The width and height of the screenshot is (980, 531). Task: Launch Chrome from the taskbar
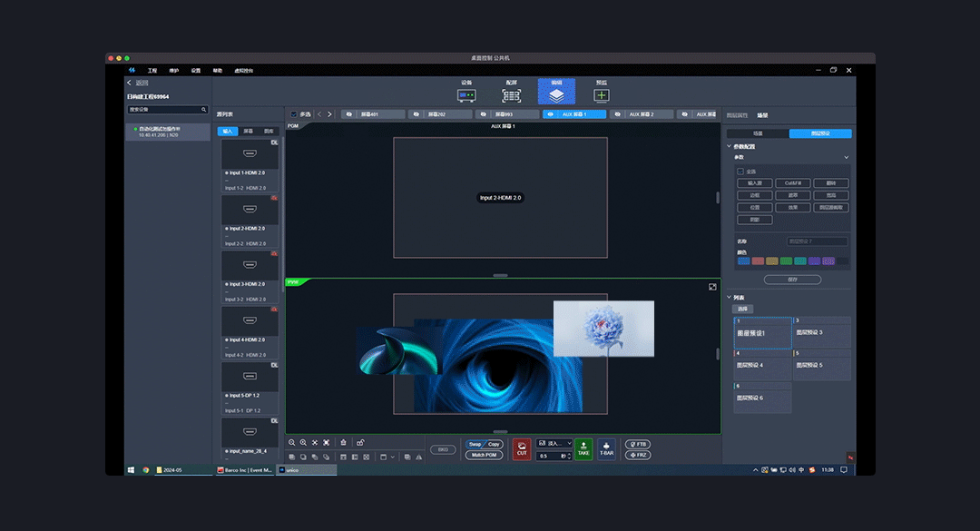145,469
